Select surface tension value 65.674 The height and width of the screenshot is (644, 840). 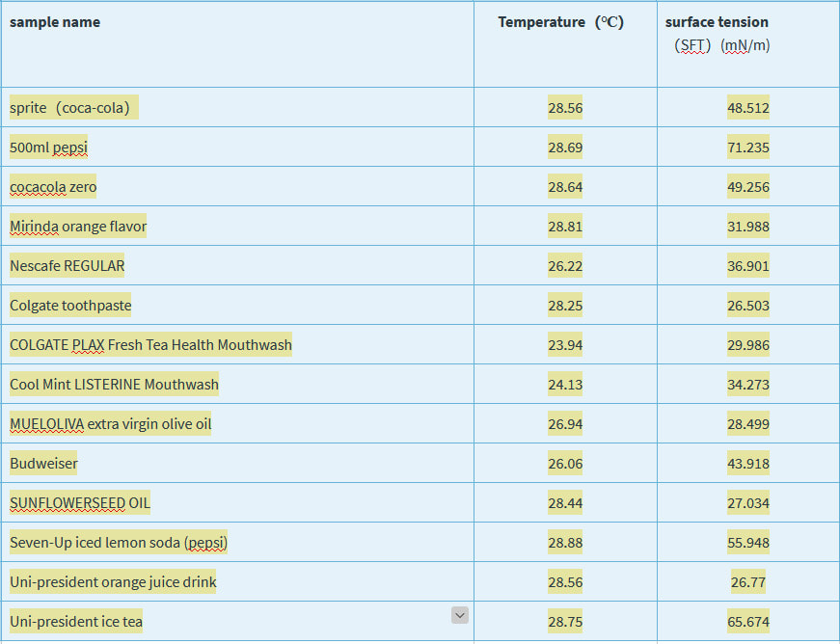[747, 621]
